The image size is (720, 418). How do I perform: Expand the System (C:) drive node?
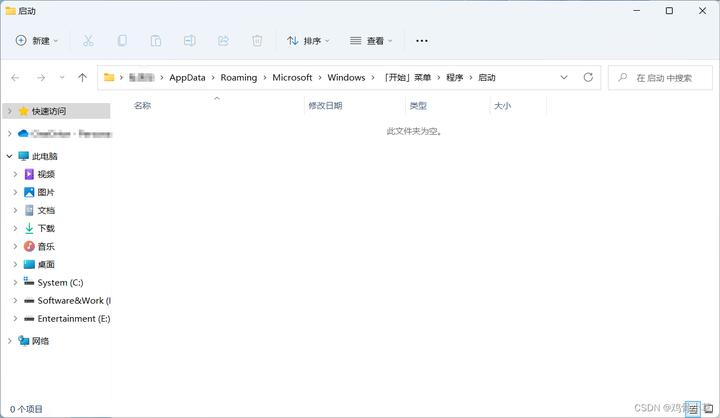pyautogui.click(x=15, y=282)
